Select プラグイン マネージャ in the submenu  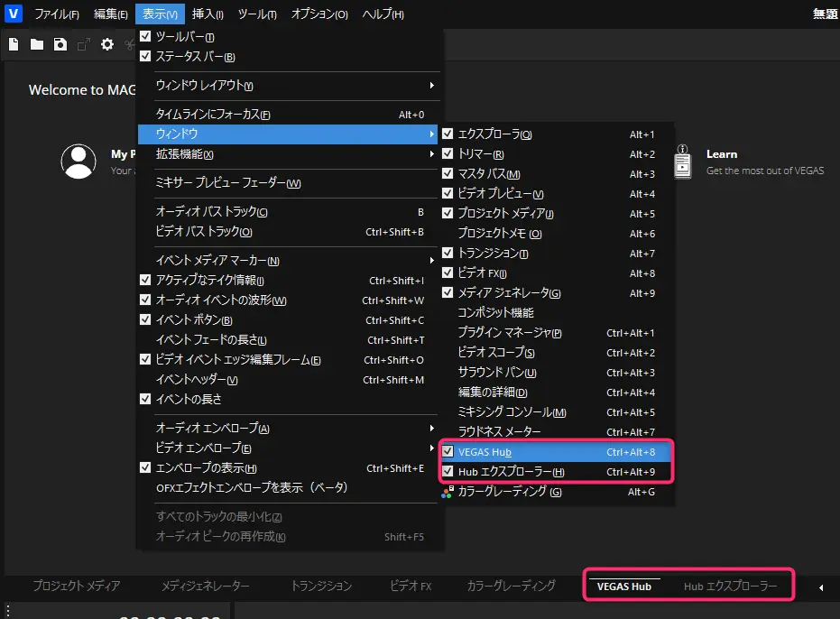click(556, 332)
